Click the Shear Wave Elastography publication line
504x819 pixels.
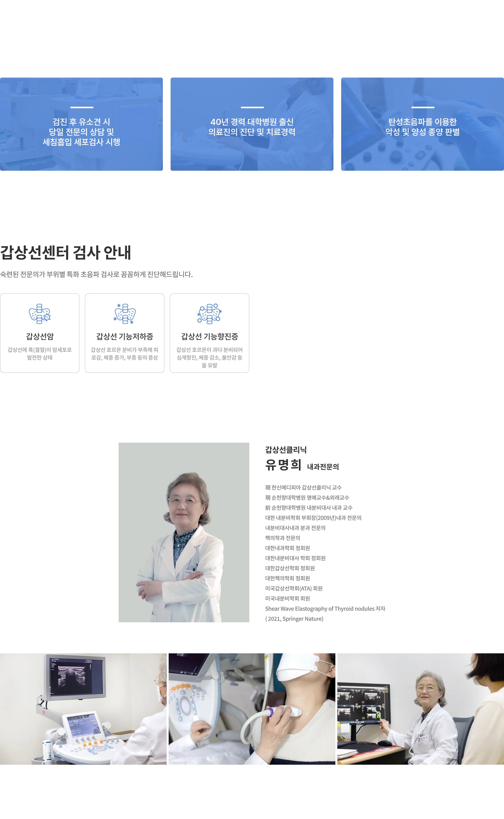[x=325, y=609]
